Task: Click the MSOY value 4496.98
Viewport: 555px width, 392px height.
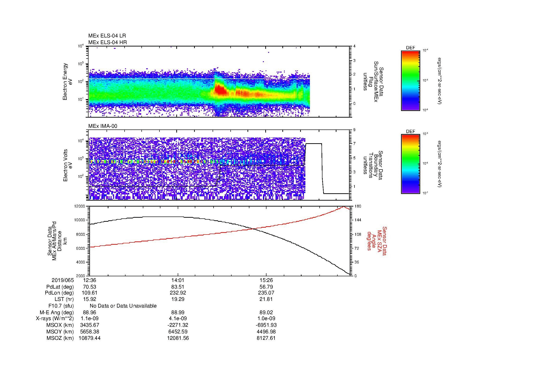Action: coord(266,332)
